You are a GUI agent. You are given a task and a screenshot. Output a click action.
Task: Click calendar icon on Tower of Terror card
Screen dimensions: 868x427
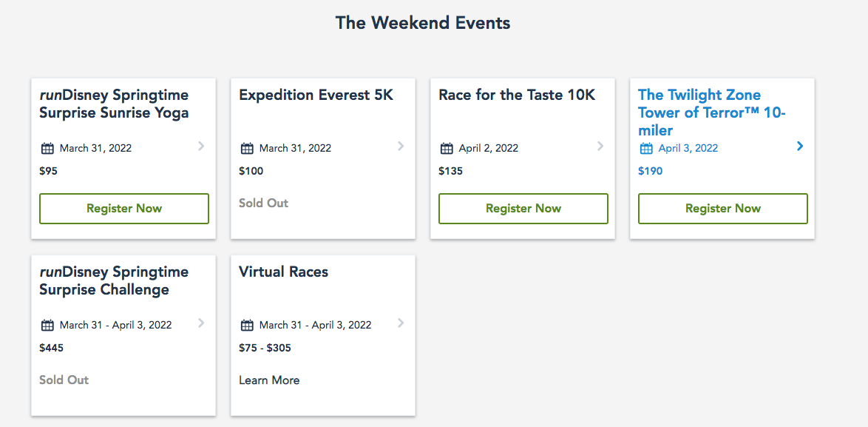[646, 148]
